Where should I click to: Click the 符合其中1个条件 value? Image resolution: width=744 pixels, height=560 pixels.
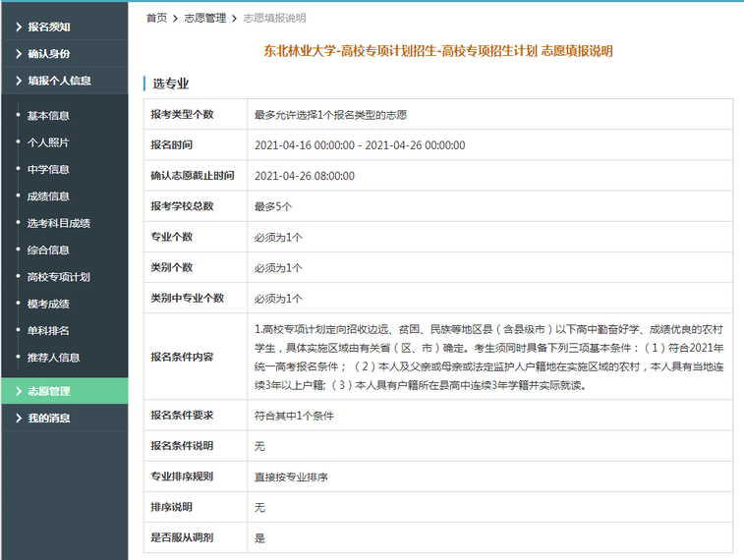coord(294,416)
